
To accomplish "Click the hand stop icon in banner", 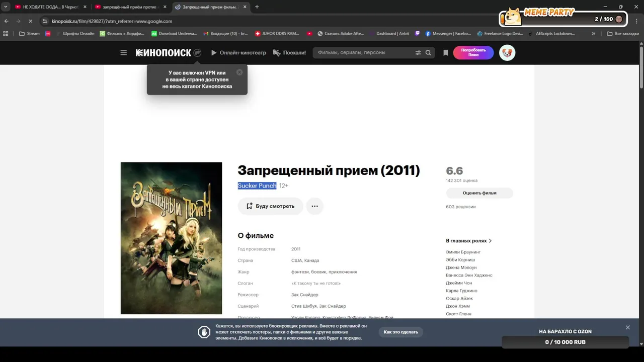I will tap(204, 332).
